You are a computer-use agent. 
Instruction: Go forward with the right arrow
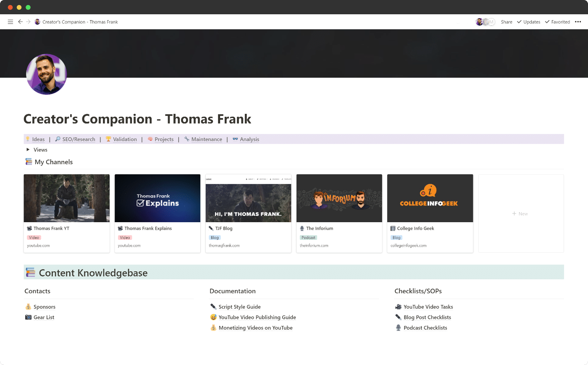(x=28, y=22)
